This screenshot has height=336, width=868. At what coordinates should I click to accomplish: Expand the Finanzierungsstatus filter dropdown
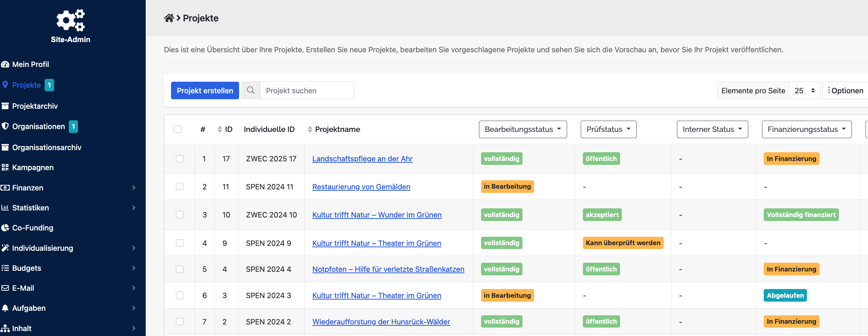point(806,129)
